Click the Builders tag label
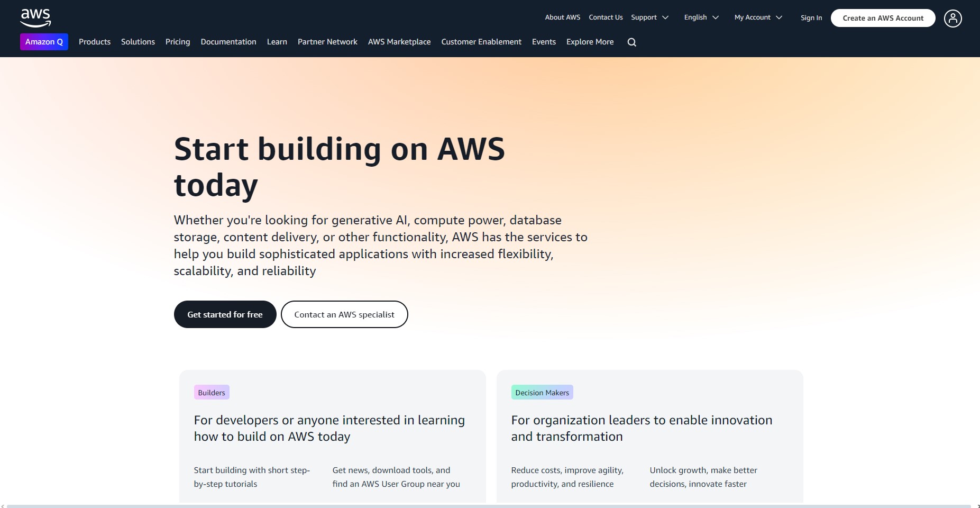The image size is (980, 508). coord(212,393)
